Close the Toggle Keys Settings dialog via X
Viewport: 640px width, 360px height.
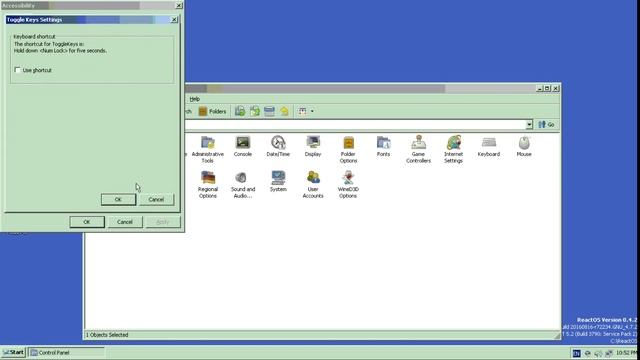[x=174, y=20]
